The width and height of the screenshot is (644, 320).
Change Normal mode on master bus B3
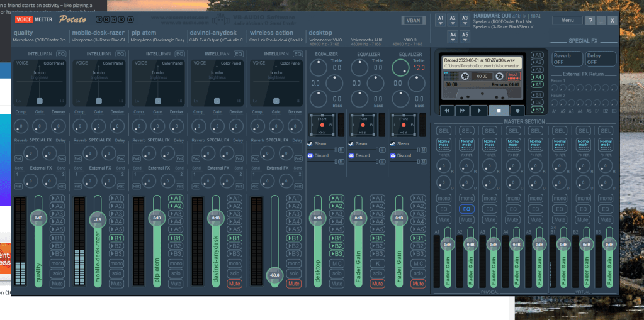click(606, 145)
